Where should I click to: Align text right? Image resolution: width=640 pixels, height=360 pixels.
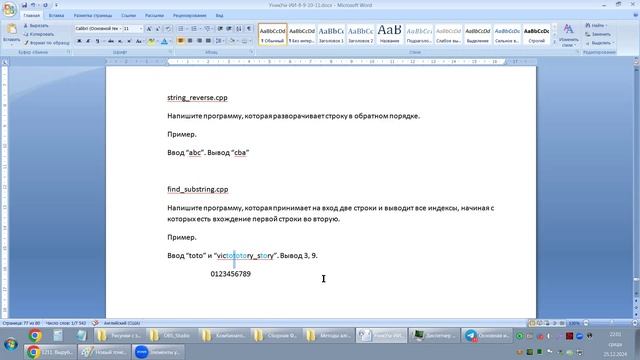click(199, 41)
